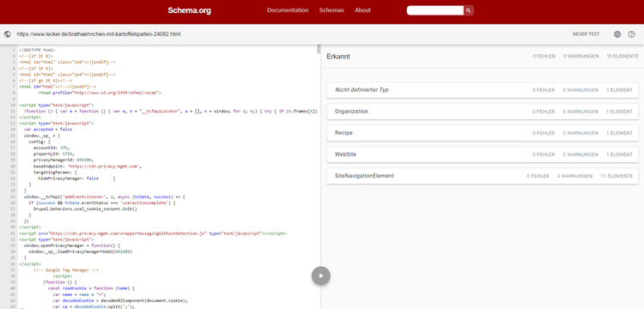Image resolution: width=644 pixels, height=309 pixels.
Task: Click the magnifier search button
Action: tap(469, 10)
